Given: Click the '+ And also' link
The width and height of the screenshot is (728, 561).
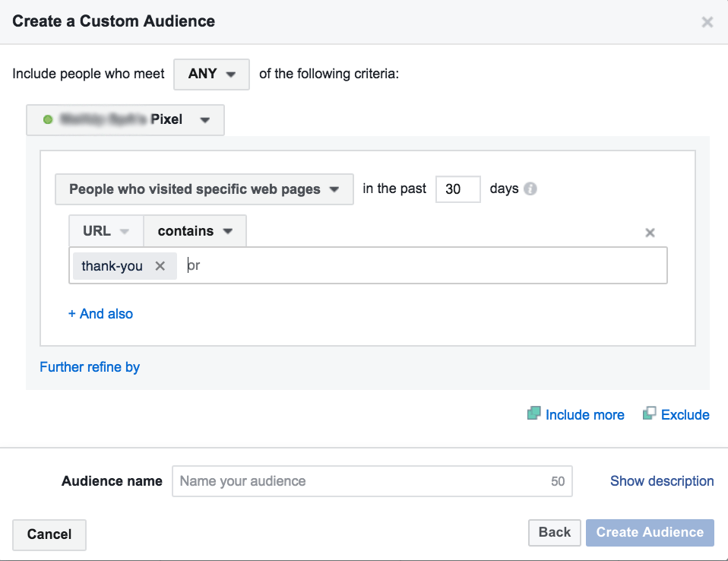Looking at the screenshot, I should [100, 314].
